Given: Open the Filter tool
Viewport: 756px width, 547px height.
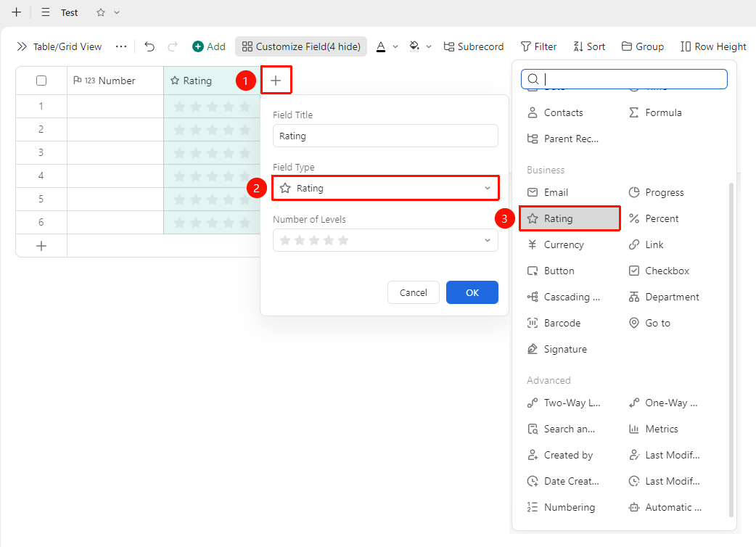Looking at the screenshot, I should coord(538,46).
